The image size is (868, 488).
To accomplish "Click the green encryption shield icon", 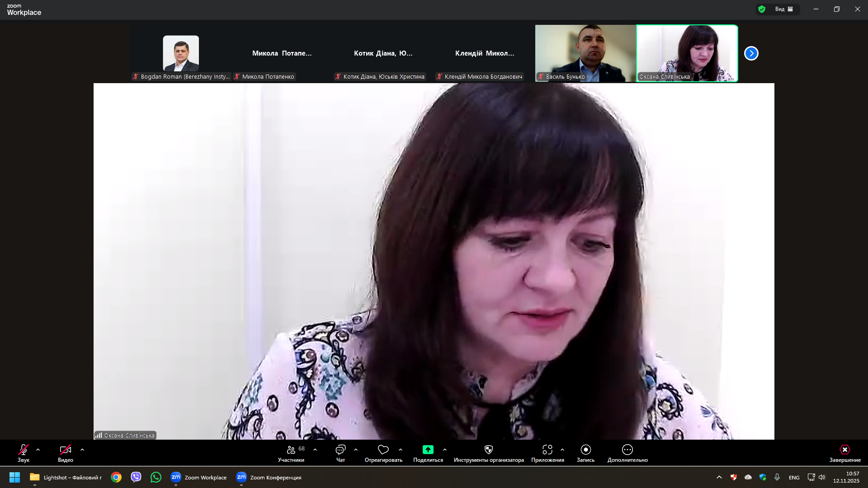I will [762, 9].
